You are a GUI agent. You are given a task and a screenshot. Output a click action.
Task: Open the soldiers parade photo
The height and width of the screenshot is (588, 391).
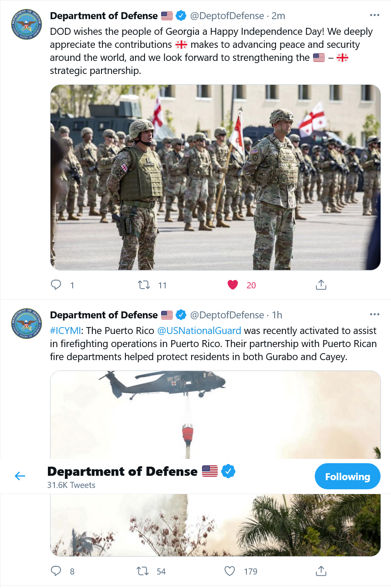pyautogui.click(x=216, y=177)
